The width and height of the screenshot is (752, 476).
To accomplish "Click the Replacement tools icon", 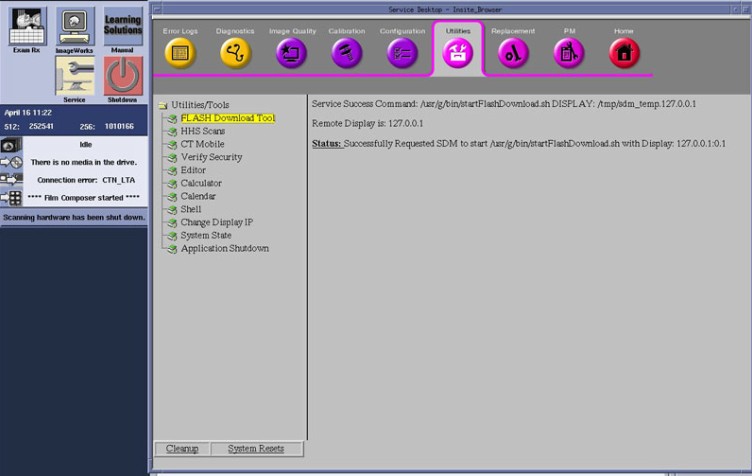I will click(x=513, y=53).
